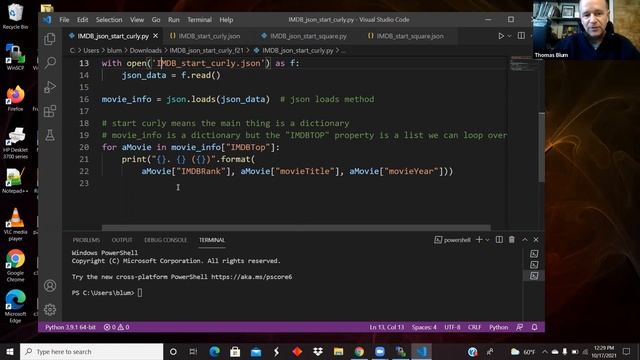Click Ln 13, Col 13 go-to-line indicator
The image size is (640, 360).
(387, 327)
